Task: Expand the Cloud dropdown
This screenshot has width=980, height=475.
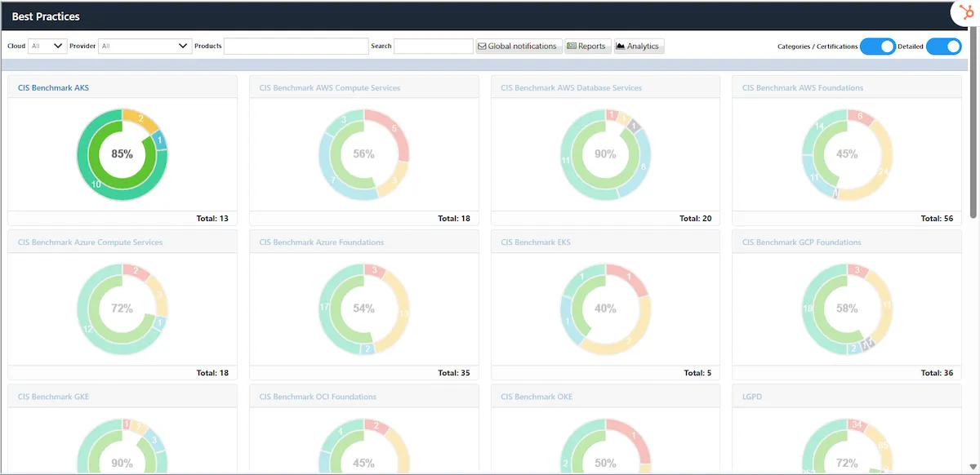Action: tap(47, 47)
